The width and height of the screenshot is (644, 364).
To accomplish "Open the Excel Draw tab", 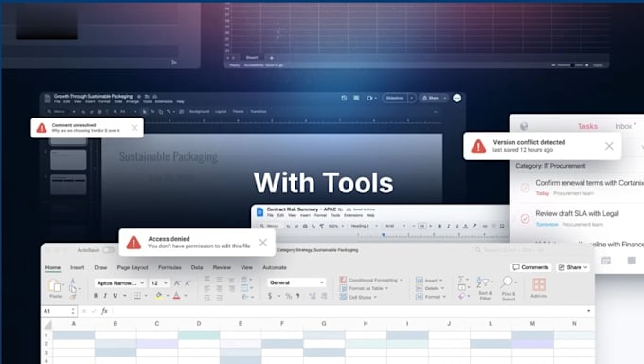I will coord(100,267).
